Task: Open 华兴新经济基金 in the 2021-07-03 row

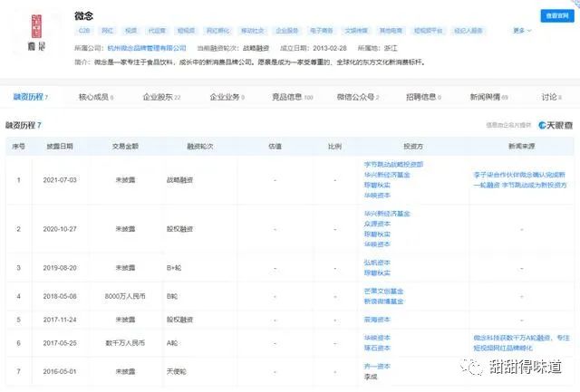Action: (387, 175)
